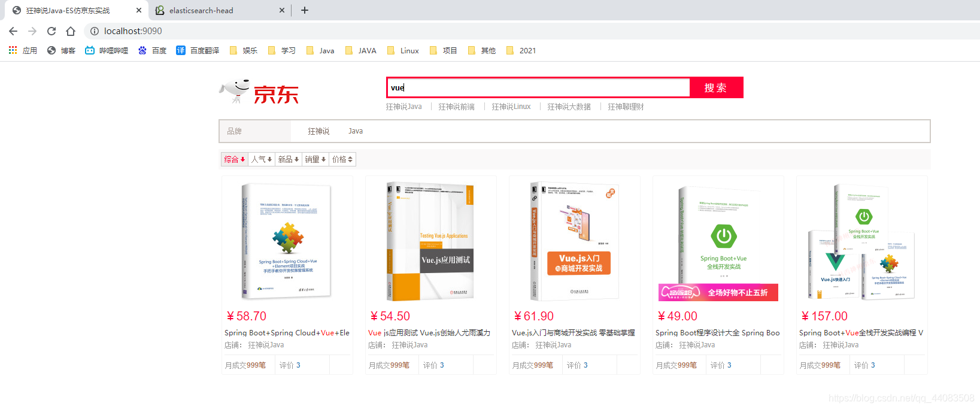Open 其他 bookmark folder
Viewport: 980px width, 409px height.
pos(482,50)
